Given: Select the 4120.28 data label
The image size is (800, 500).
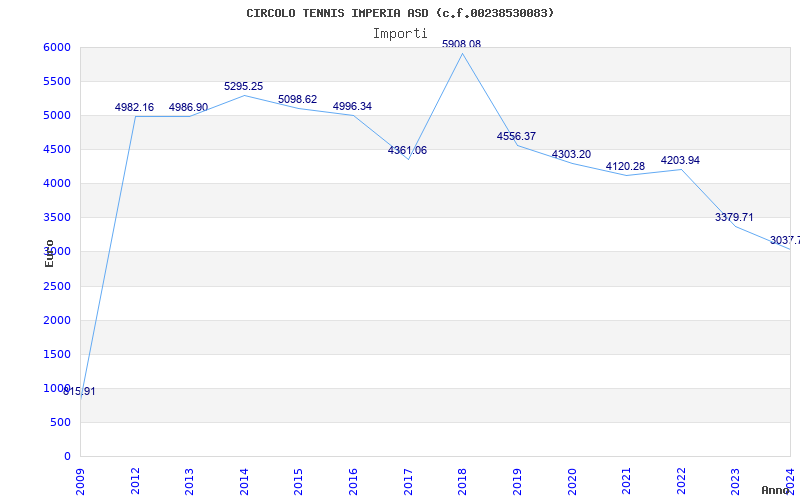Looking at the screenshot, I should click(x=625, y=166).
